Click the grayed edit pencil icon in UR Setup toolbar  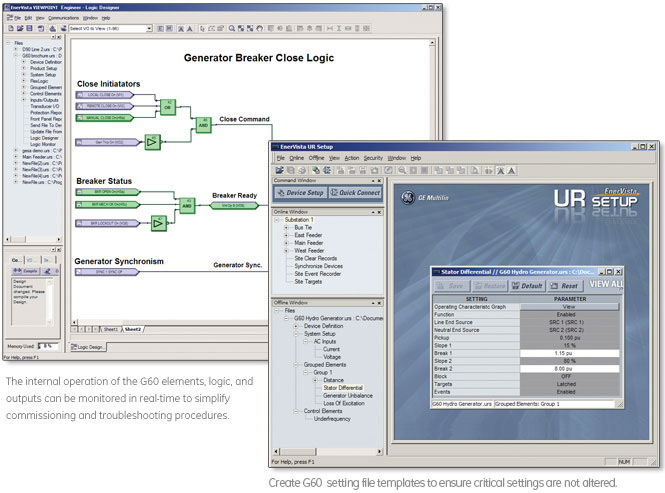pyautogui.click(x=388, y=171)
